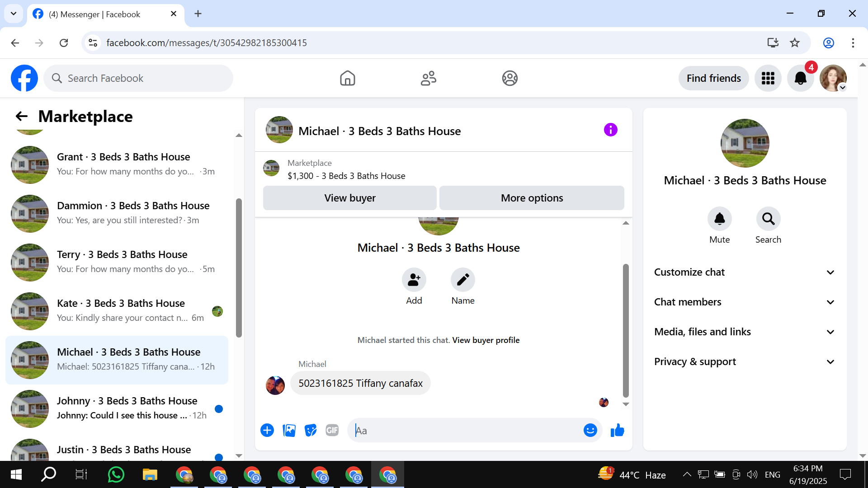This screenshot has width=868, height=488.
Task: Open the Facebook Home icon
Action: (348, 78)
